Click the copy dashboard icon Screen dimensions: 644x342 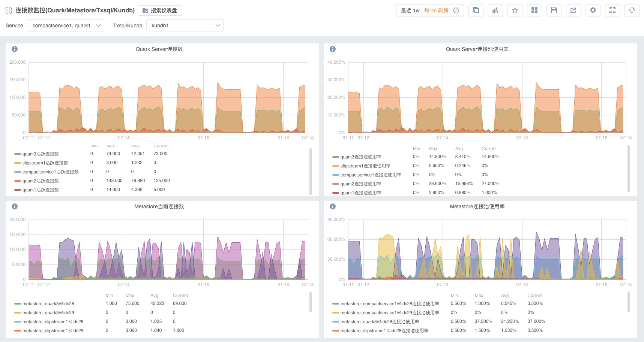pos(476,10)
